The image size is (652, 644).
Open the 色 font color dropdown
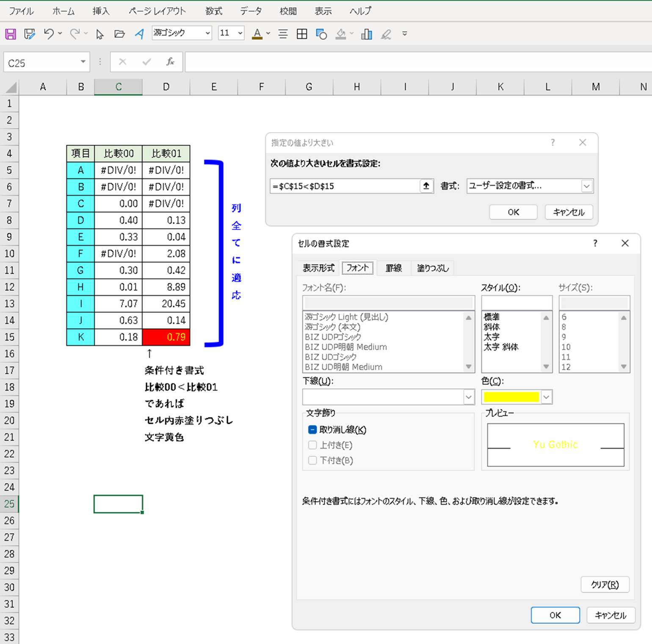pos(546,397)
